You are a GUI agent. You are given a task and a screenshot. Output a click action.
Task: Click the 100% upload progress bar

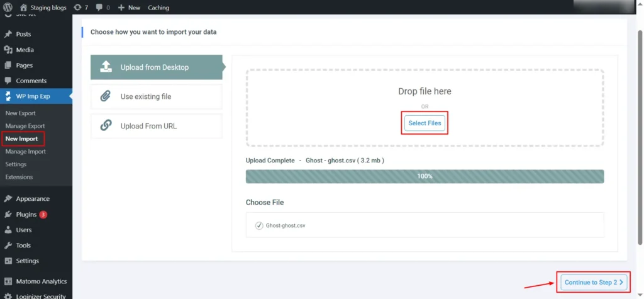(x=425, y=176)
